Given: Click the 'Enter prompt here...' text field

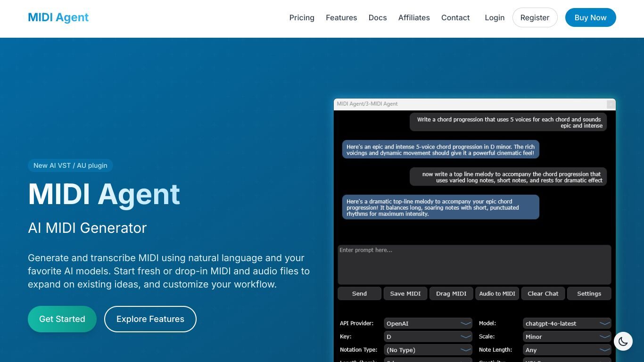Looking at the screenshot, I should [474, 264].
